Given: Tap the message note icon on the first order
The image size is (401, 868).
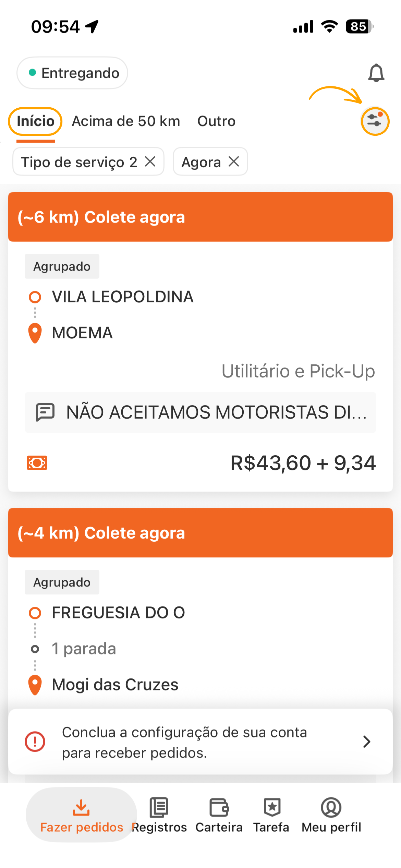Looking at the screenshot, I should click(45, 412).
